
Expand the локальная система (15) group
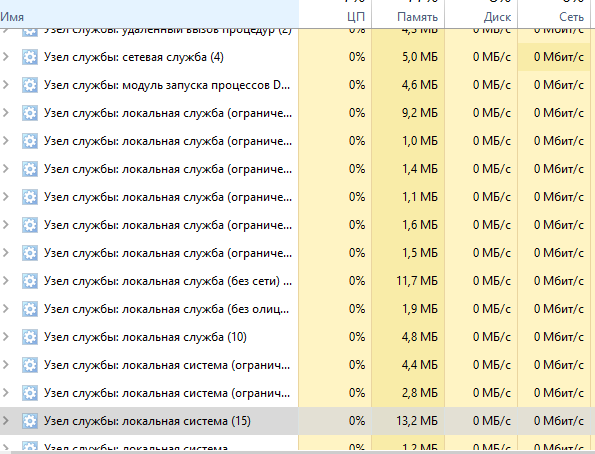coord(6,421)
